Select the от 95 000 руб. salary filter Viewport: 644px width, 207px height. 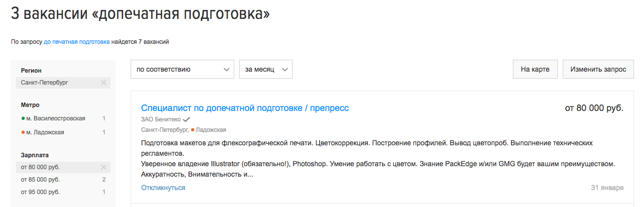click(x=40, y=192)
